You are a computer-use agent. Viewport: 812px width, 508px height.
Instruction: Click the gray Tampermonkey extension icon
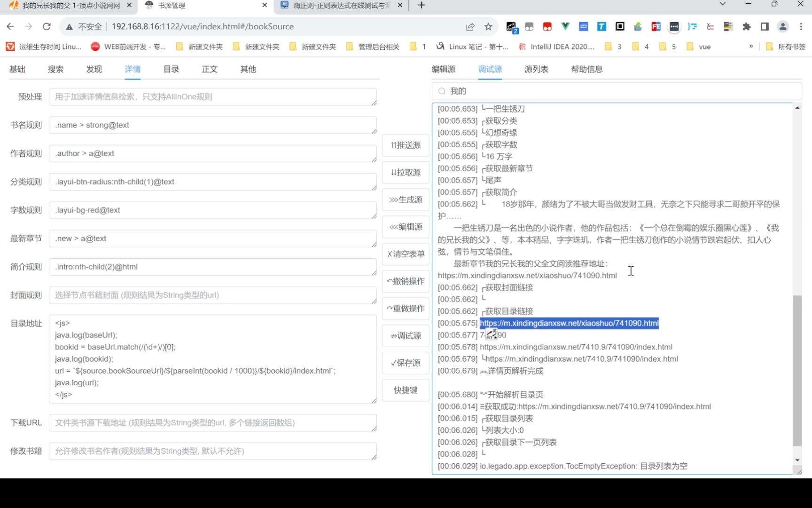pos(529,27)
